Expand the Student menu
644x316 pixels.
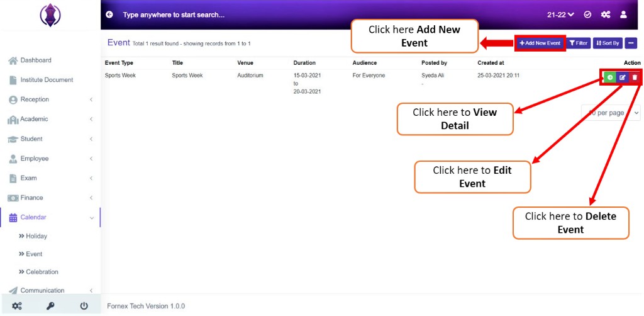(50, 139)
